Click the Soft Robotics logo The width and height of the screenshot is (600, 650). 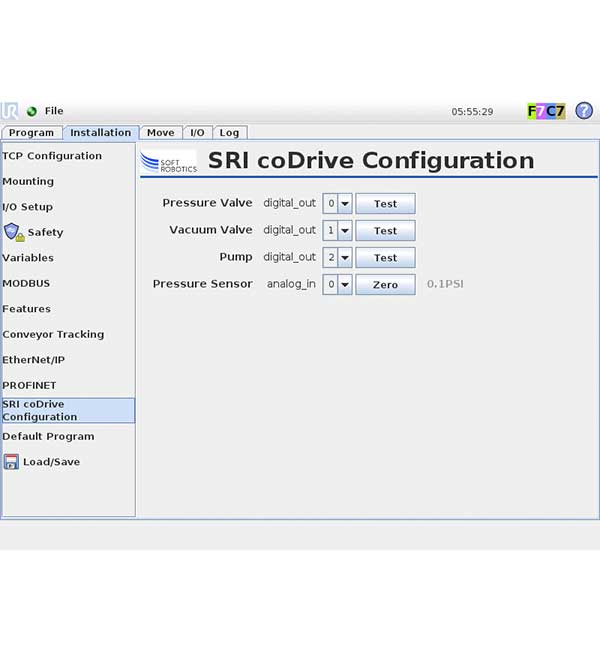click(x=168, y=161)
